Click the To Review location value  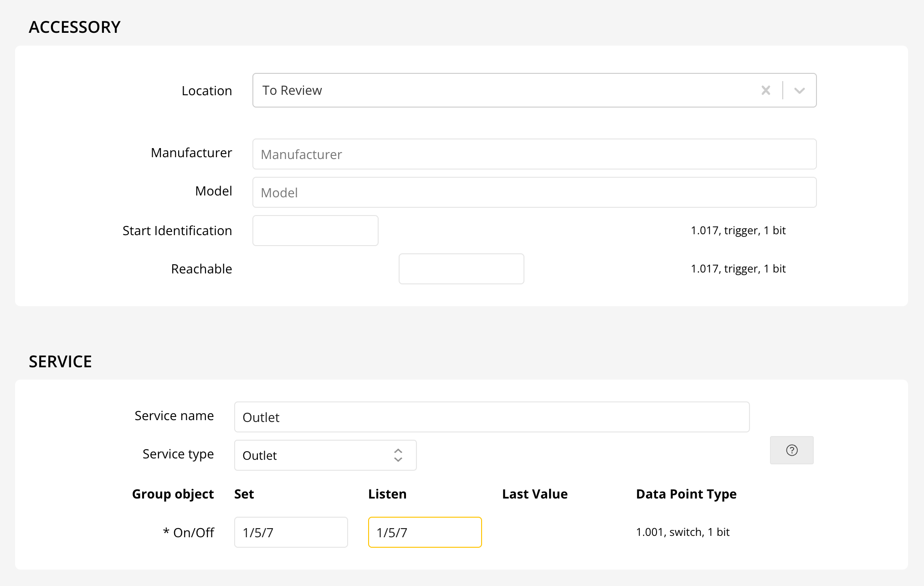[292, 90]
